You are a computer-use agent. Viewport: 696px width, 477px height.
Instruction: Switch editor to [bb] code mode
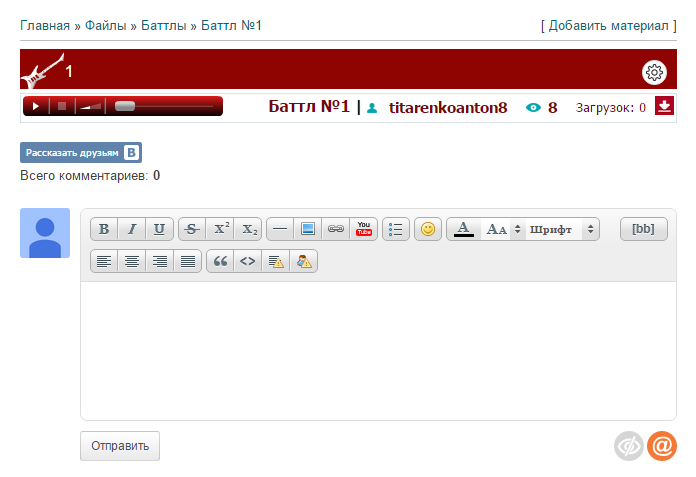[644, 229]
